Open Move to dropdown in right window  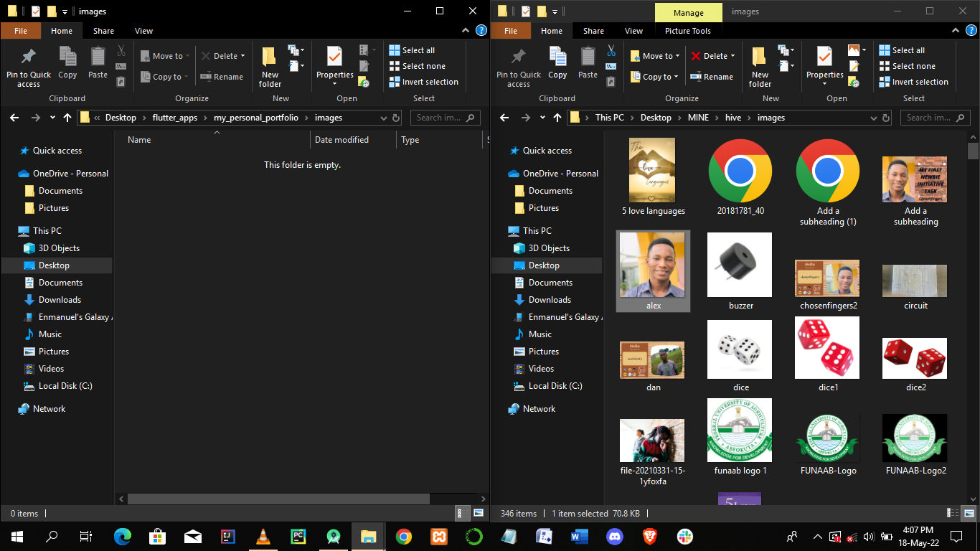[655, 56]
